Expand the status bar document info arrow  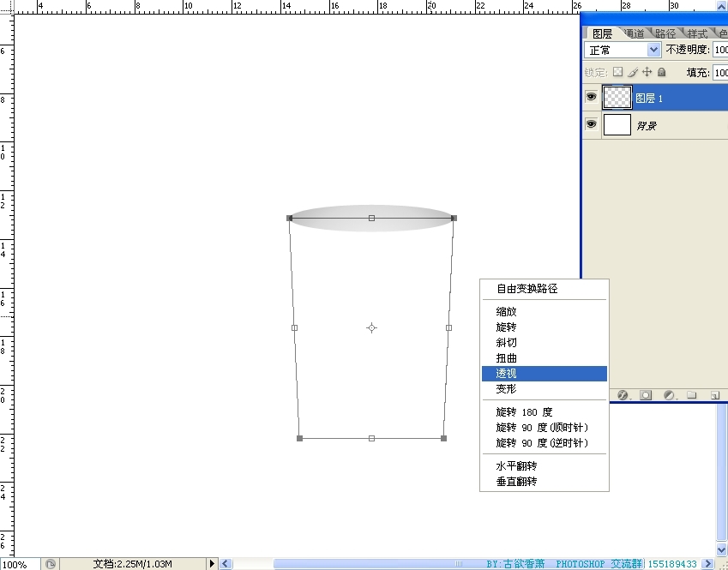click(x=213, y=564)
